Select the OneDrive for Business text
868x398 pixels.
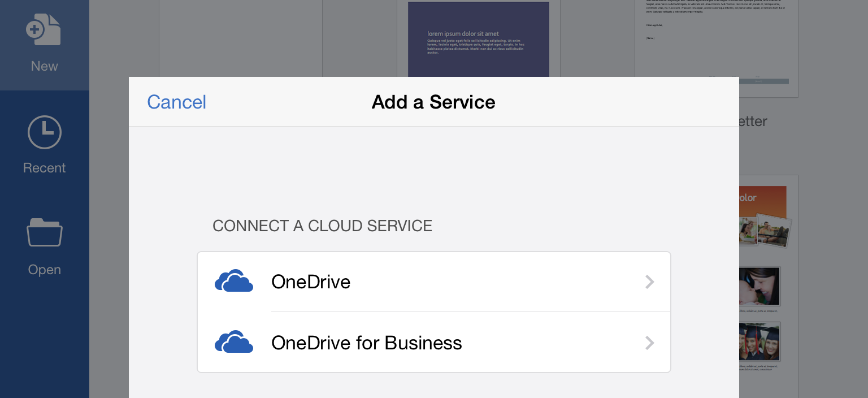pyautogui.click(x=367, y=343)
